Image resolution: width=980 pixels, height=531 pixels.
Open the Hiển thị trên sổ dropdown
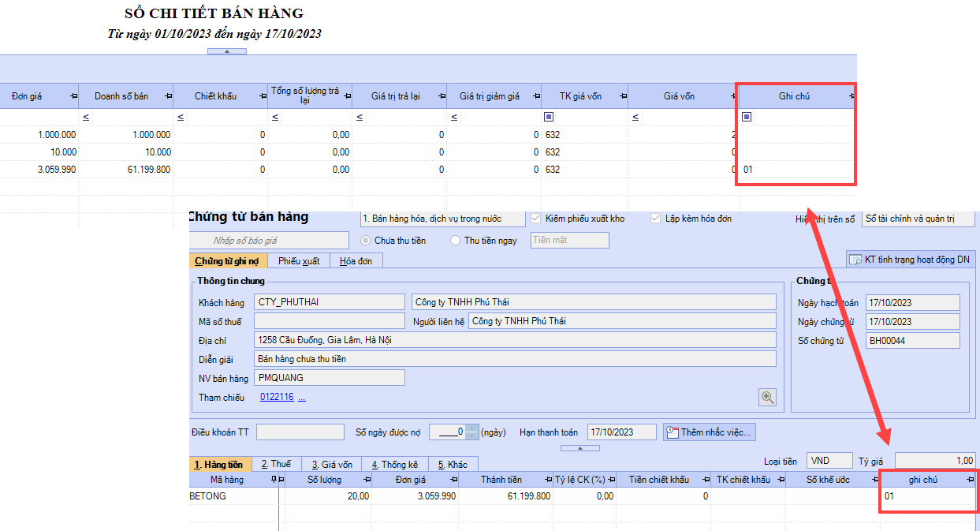click(x=918, y=219)
